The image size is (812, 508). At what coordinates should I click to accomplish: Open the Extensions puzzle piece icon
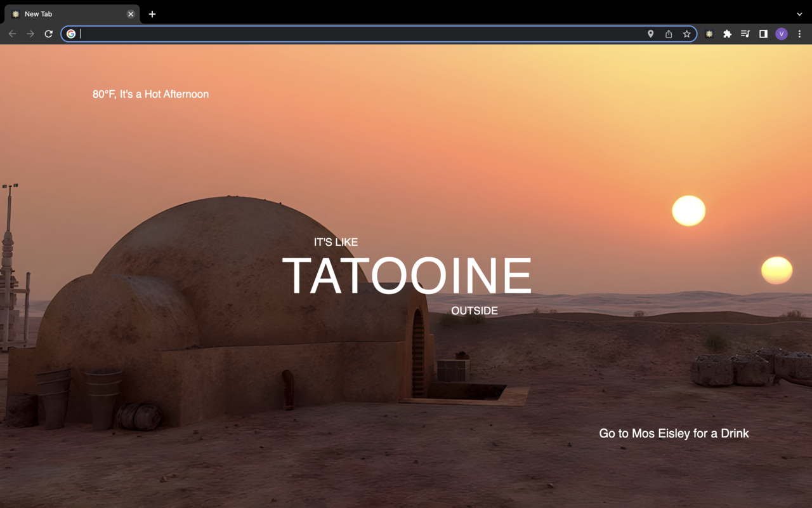pyautogui.click(x=726, y=34)
